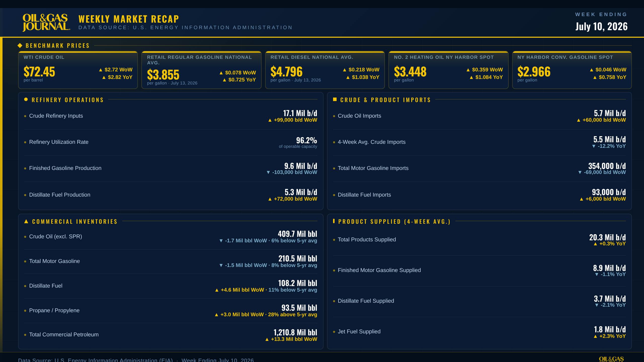Select the NY Harbor Conv. Gasoline Spot card
Screen dimensions: 644x362
[572, 70]
